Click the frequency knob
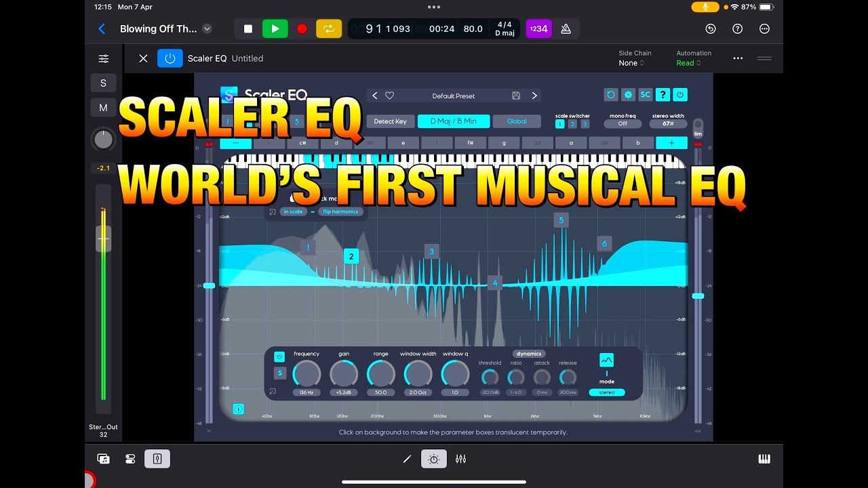Screen dimensions: 868x488 pyautogui.click(x=307, y=373)
